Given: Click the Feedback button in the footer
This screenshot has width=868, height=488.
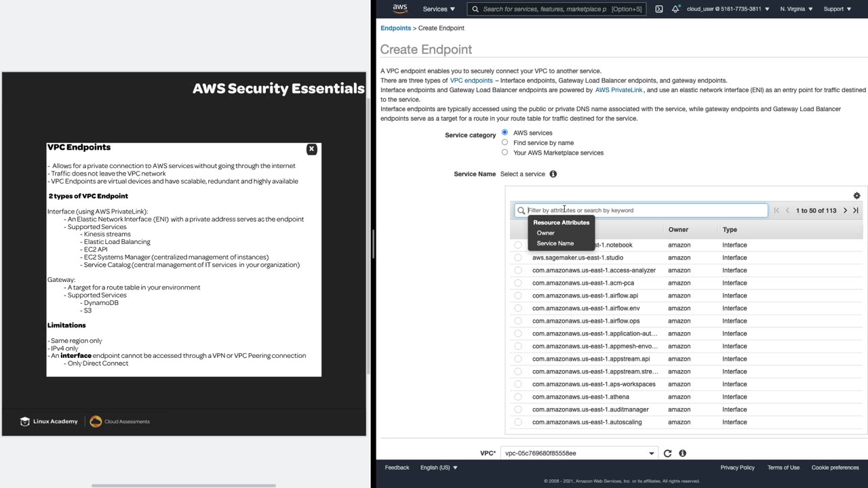Looking at the screenshot, I should (x=397, y=468).
